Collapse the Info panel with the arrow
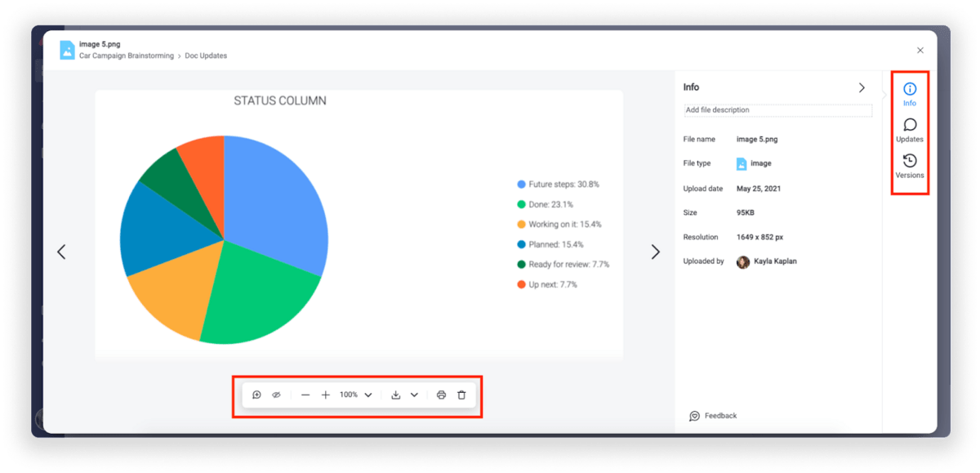Screen dimensions: 980x473 (x=862, y=87)
